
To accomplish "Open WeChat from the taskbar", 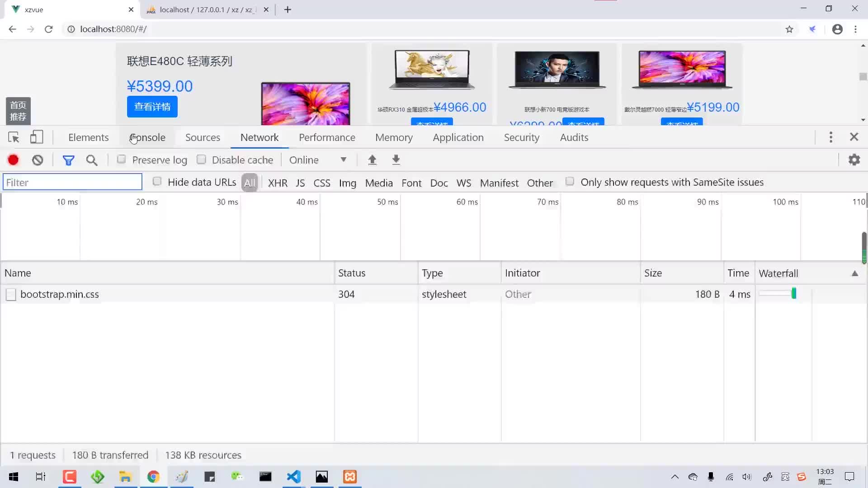I will 237,477.
